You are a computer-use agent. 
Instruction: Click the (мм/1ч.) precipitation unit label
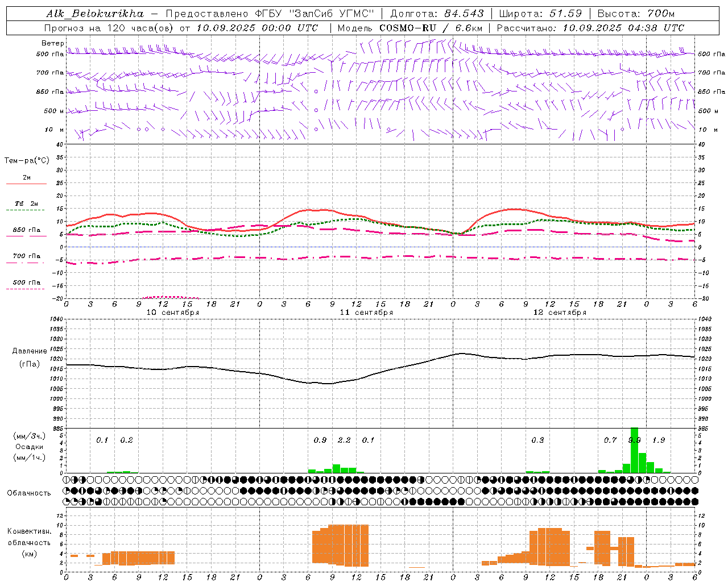tap(29, 458)
